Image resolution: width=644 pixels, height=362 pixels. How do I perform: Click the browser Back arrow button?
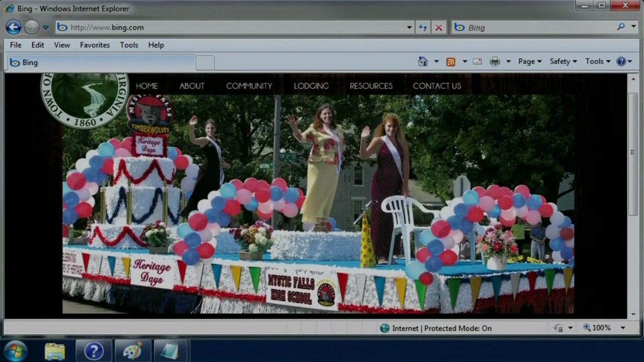tap(14, 27)
